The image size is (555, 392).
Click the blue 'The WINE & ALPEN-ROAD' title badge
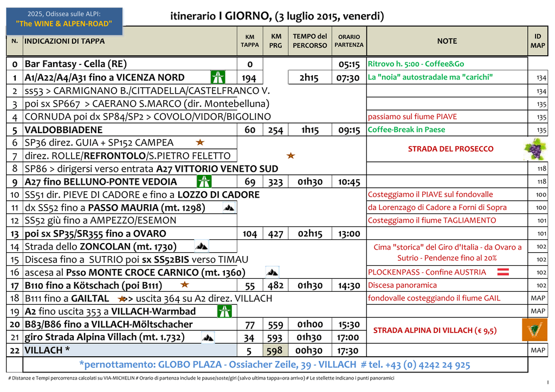[x=64, y=21]
